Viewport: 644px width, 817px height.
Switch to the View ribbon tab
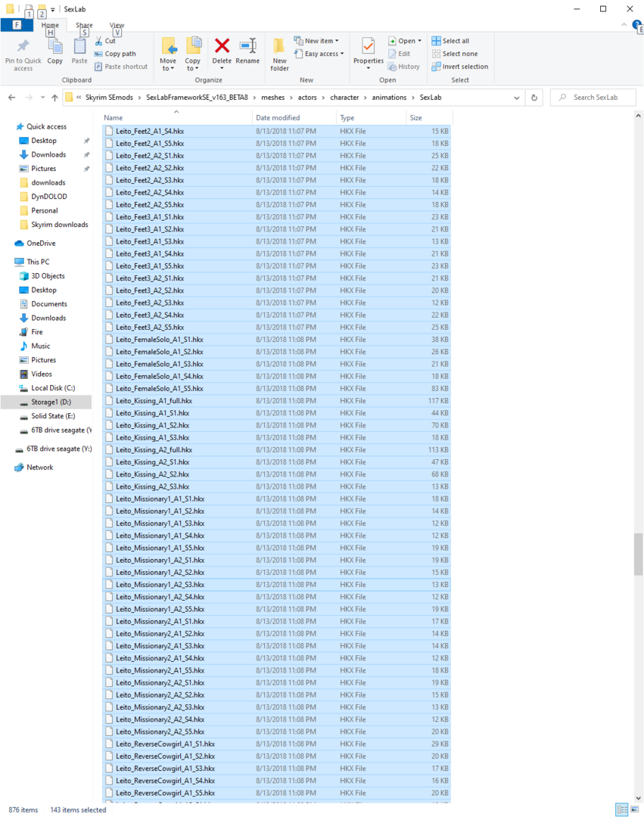point(117,25)
